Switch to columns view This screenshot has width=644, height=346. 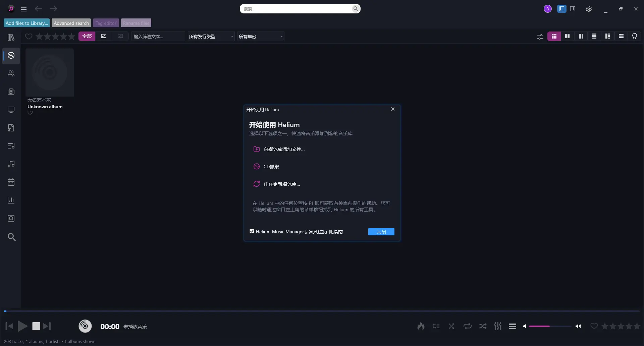pos(581,36)
